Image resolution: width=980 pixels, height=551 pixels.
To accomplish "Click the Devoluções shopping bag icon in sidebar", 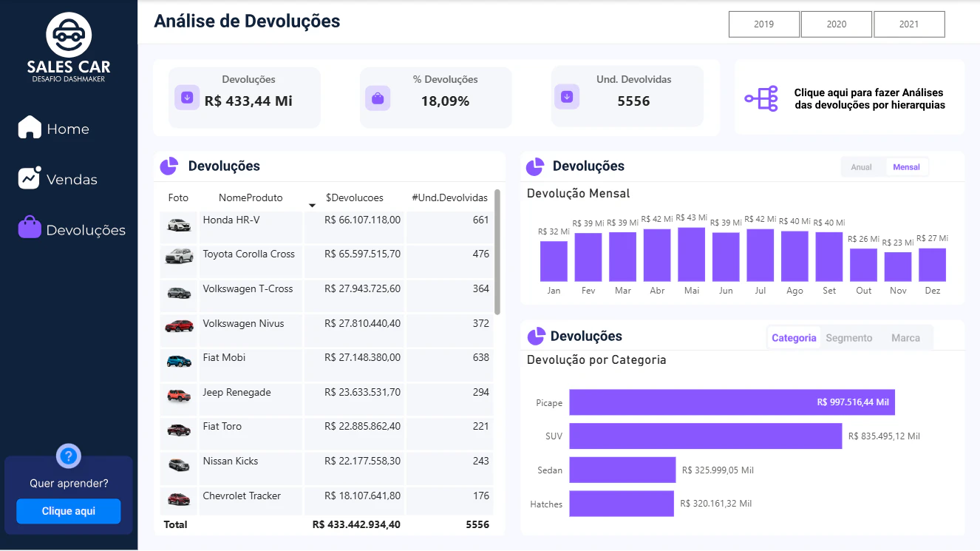I will pos(30,227).
